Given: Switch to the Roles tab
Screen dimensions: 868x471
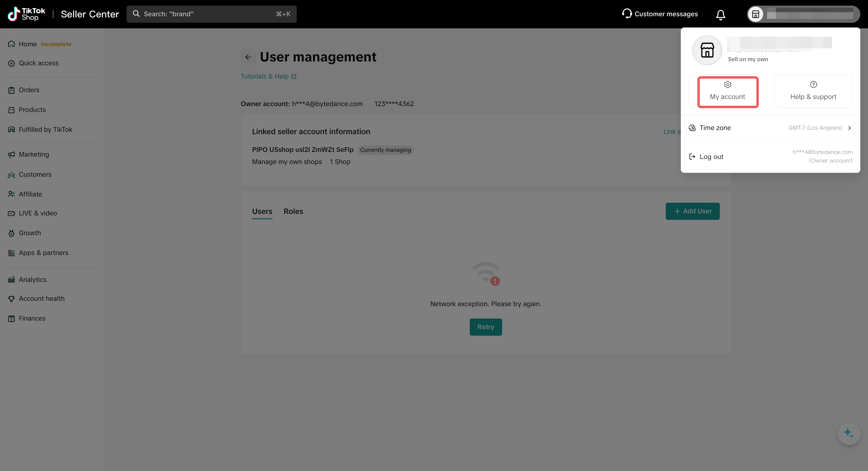Looking at the screenshot, I should pos(293,211).
